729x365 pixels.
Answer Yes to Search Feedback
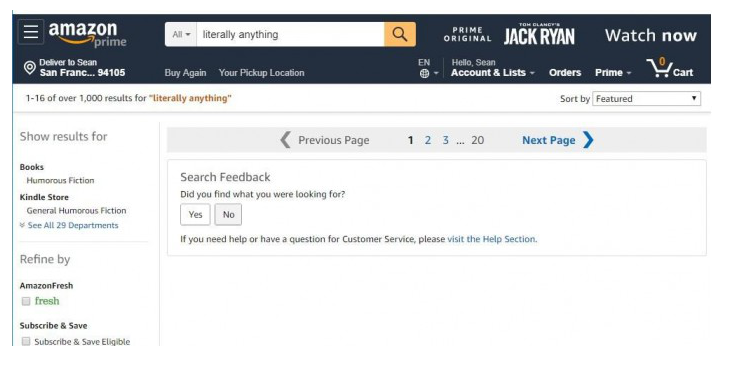click(195, 214)
